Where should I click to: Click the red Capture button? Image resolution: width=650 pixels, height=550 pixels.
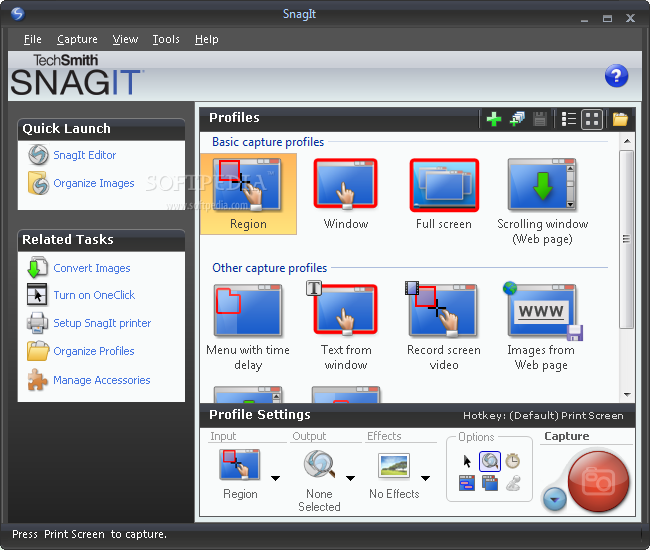pyautogui.click(x=598, y=482)
